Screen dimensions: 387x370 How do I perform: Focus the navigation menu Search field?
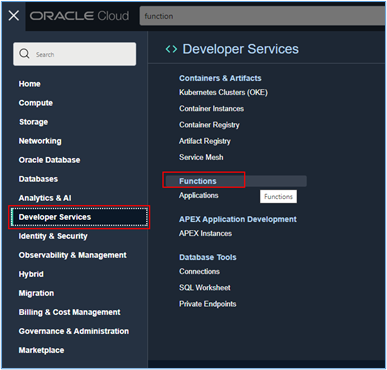tap(75, 54)
